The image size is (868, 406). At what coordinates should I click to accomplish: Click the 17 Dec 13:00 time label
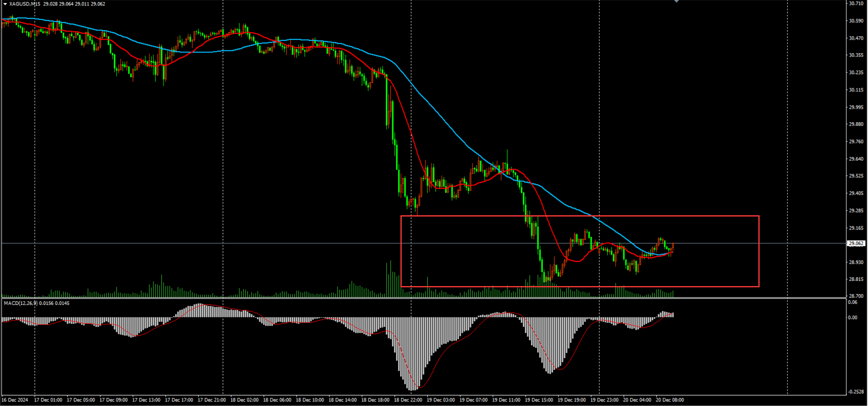point(146,400)
